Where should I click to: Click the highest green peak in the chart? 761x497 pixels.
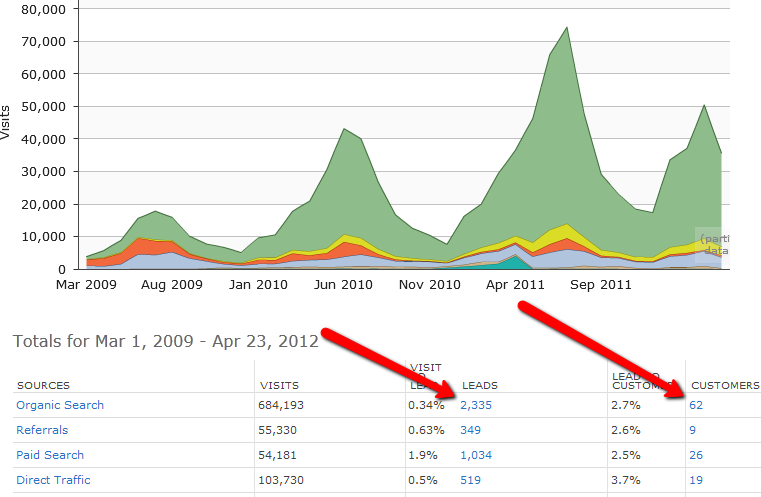(x=567, y=28)
